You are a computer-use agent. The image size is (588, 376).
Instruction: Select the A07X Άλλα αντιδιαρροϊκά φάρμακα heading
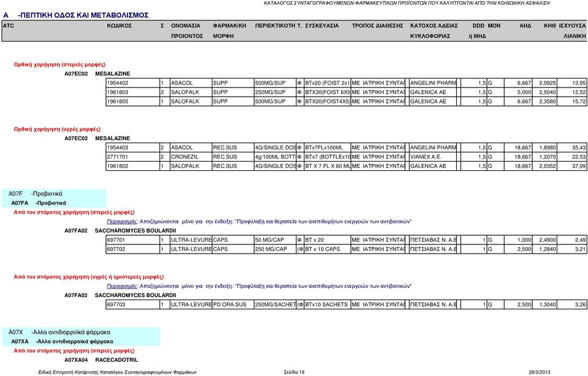(x=59, y=332)
